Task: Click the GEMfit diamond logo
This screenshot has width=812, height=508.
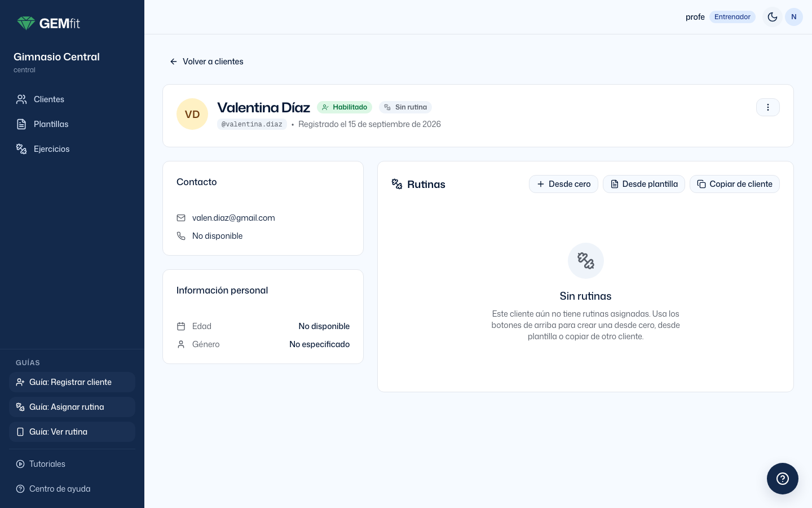Action: [x=48, y=23]
